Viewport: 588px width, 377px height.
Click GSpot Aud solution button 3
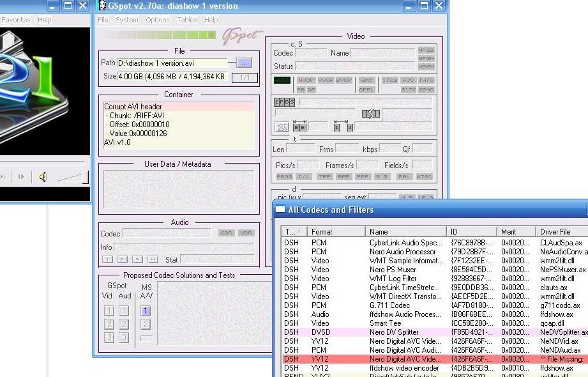[x=124, y=337]
